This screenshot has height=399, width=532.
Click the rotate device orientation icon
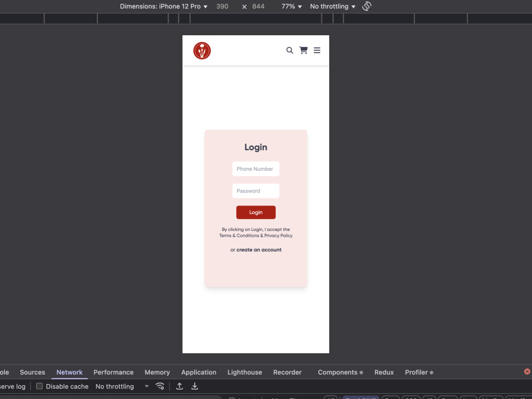[x=367, y=6]
